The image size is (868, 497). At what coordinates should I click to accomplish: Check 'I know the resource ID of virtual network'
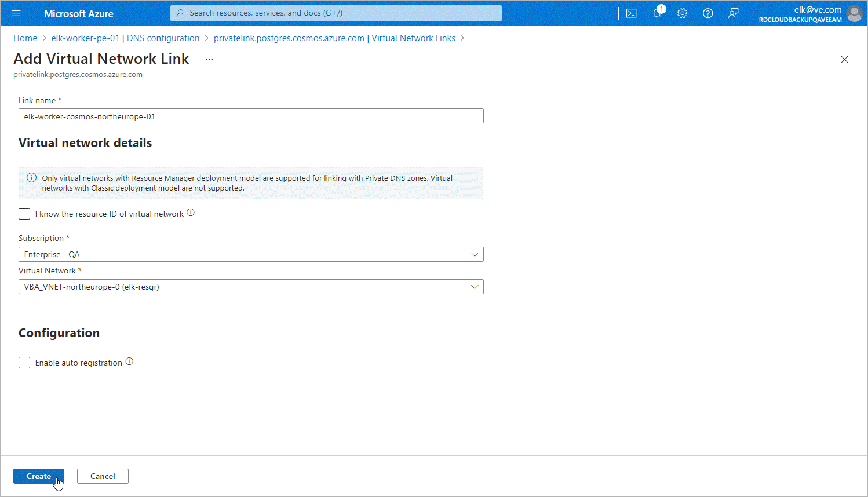(24, 214)
